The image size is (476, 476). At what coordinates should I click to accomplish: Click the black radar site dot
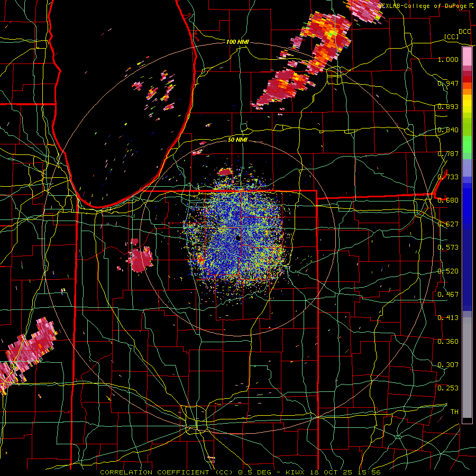tap(239, 238)
